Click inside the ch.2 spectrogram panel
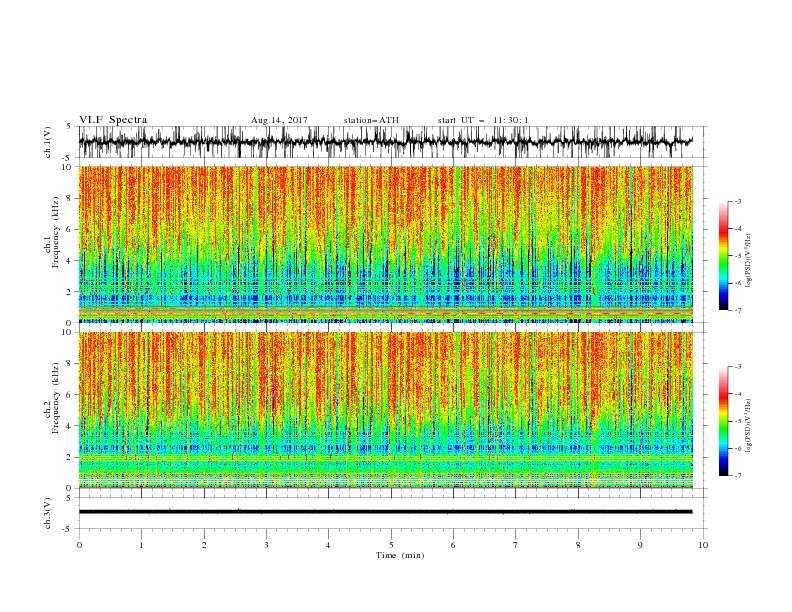This screenshot has width=792, height=612. point(385,410)
